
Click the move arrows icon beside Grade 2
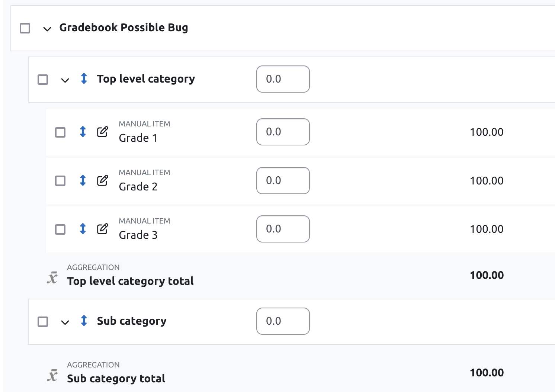(x=83, y=180)
